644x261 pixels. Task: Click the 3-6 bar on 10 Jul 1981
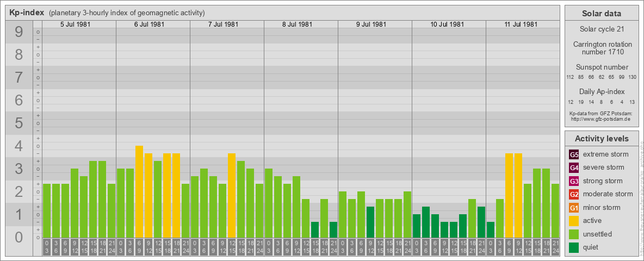tap(426, 222)
